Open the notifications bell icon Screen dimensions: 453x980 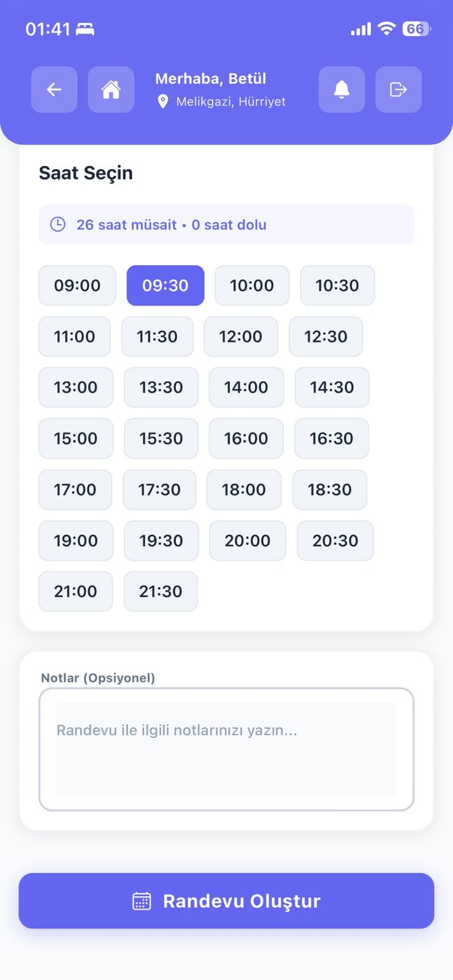341,89
